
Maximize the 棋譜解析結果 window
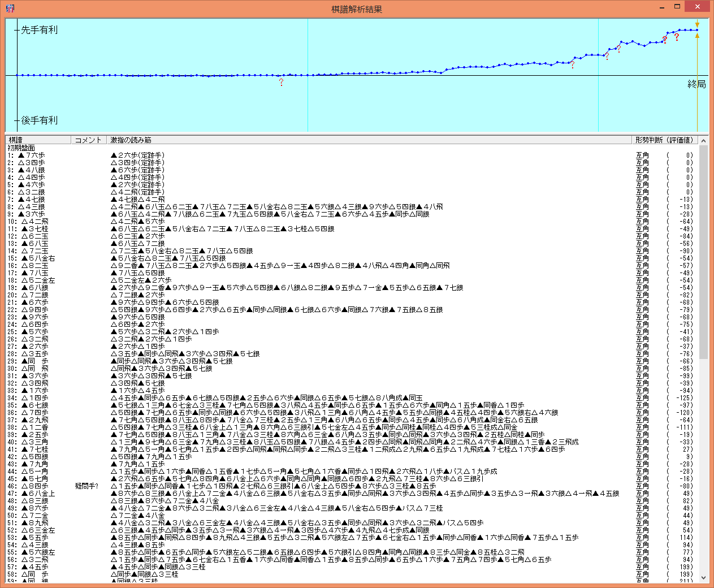click(677, 7)
